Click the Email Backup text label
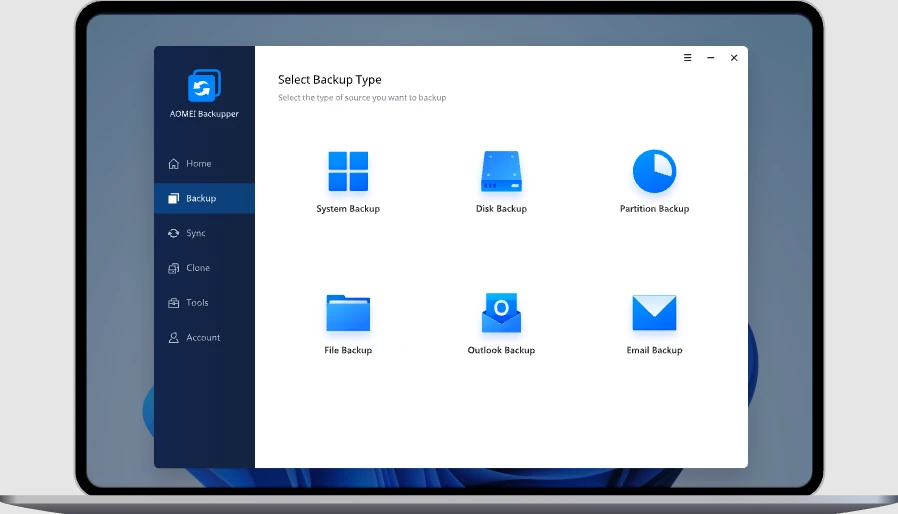The image size is (898, 514). [654, 351]
